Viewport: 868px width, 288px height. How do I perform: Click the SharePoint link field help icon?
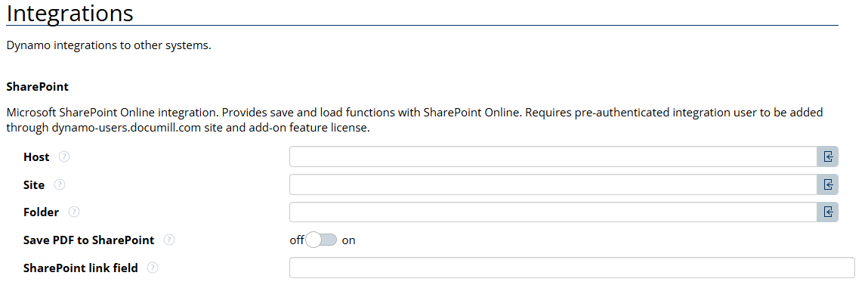click(153, 268)
